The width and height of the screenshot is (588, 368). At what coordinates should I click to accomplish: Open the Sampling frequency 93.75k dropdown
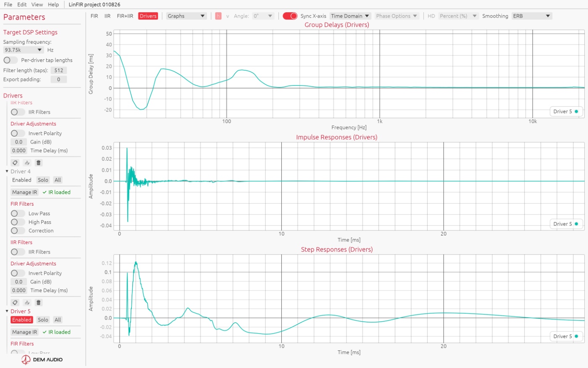point(24,50)
